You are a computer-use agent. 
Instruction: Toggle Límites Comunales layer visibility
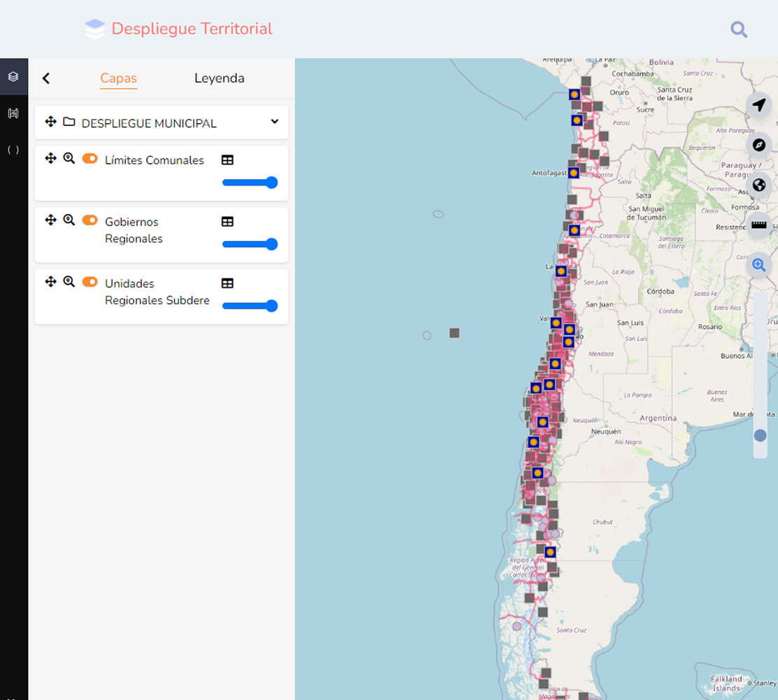click(x=90, y=159)
